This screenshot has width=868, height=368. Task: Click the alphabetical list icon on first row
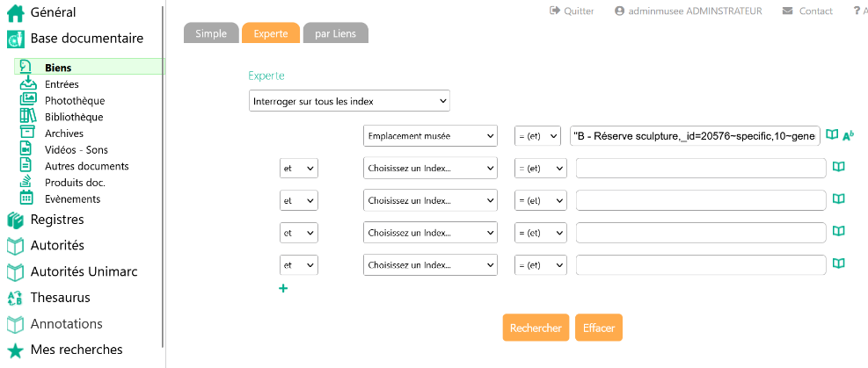coord(849,135)
